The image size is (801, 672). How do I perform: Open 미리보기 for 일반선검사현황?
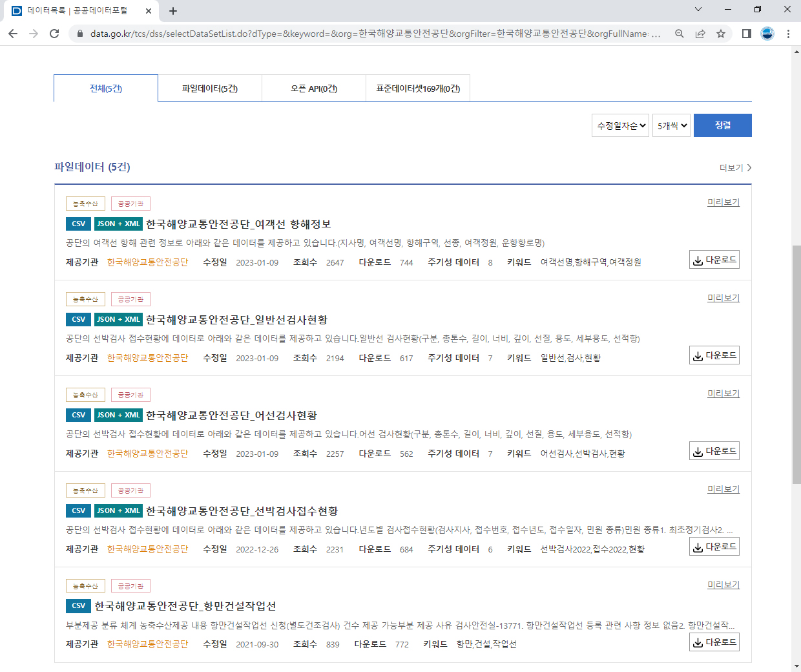(723, 298)
